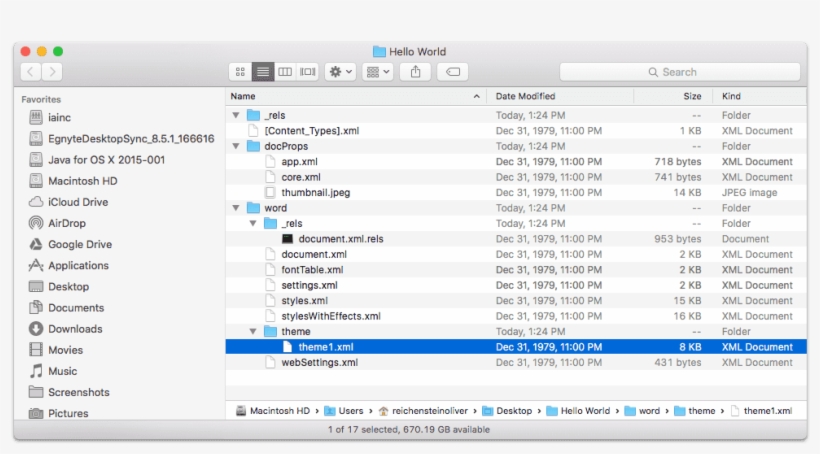Collapse the docProps folder
Image resolution: width=820 pixels, height=454 pixels.
[236, 146]
